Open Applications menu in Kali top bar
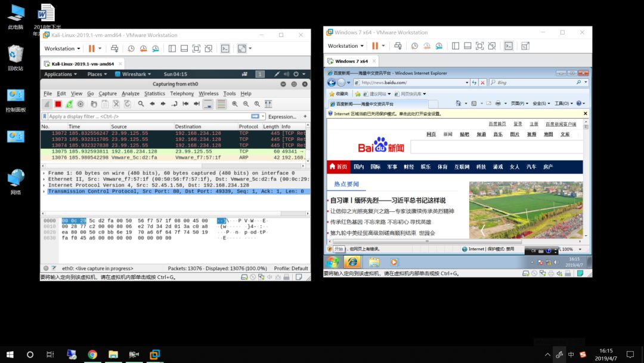Viewport: 644px width, 363px height. click(60, 74)
